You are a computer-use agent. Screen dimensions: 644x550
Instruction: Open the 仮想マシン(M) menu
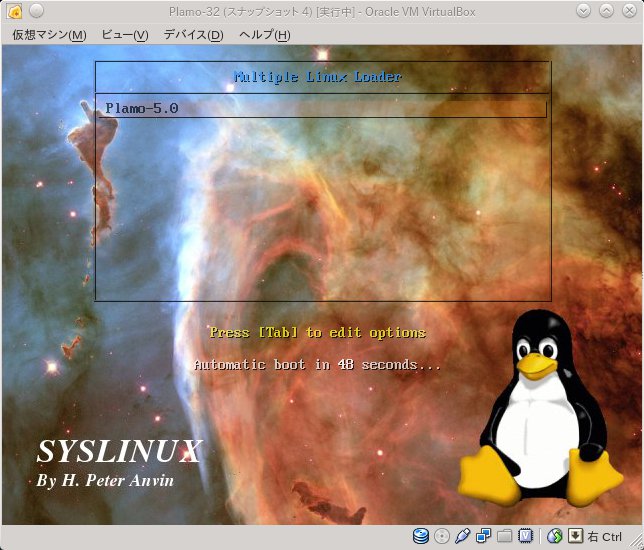tap(49, 35)
